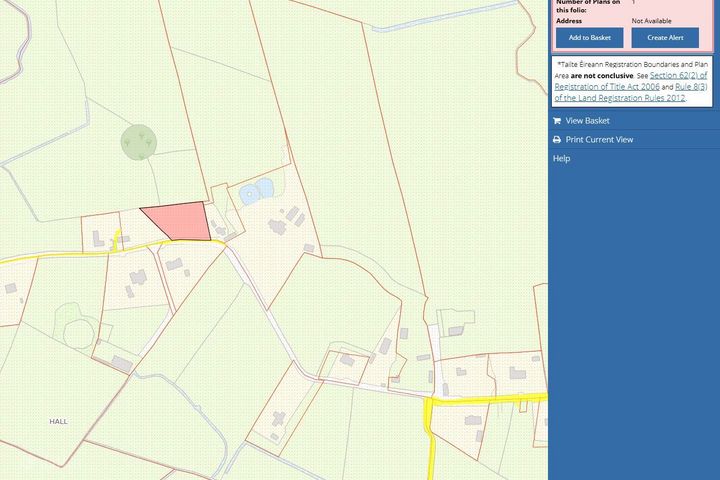Click the printer icon
Screen dimensions: 720x480
click(557, 140)
